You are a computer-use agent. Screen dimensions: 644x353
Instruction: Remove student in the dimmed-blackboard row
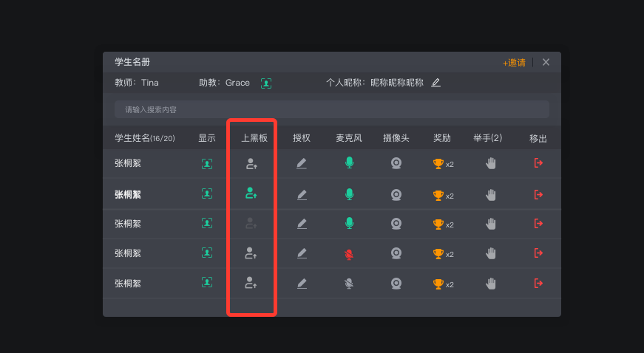tap(538, 224)
